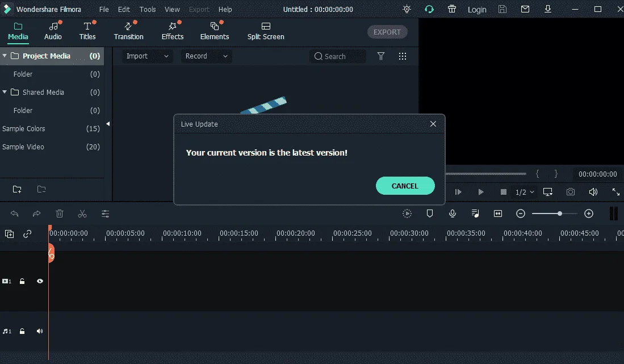Redo the last action
This screenshot has height=364, width=624.
pos(36,214)
